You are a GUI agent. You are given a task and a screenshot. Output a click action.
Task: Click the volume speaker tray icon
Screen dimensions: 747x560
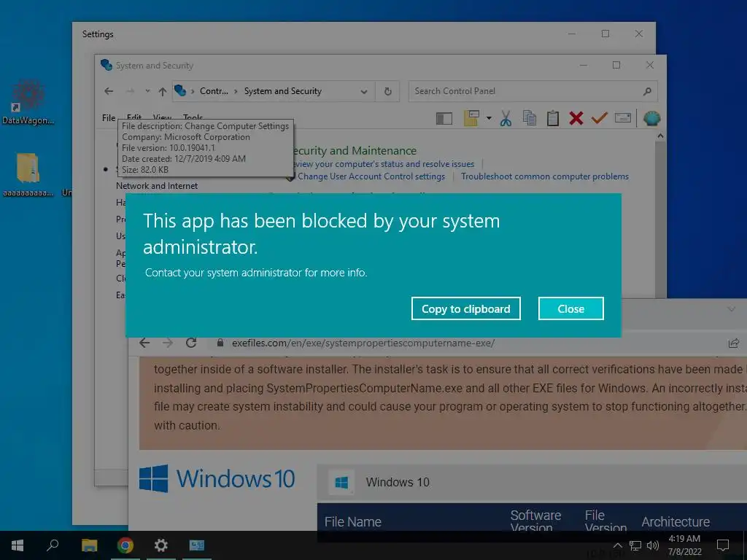[653, 545]
